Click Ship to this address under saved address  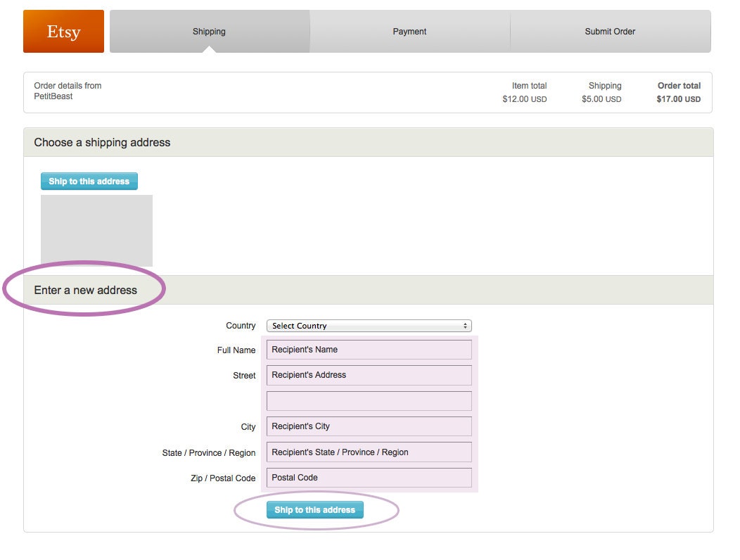89,182
